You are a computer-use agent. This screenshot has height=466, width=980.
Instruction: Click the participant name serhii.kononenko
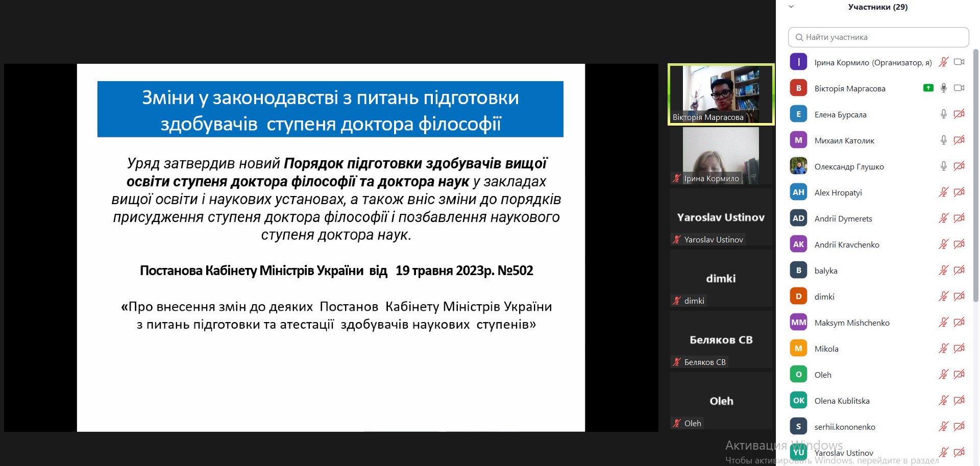click(845, 427)
